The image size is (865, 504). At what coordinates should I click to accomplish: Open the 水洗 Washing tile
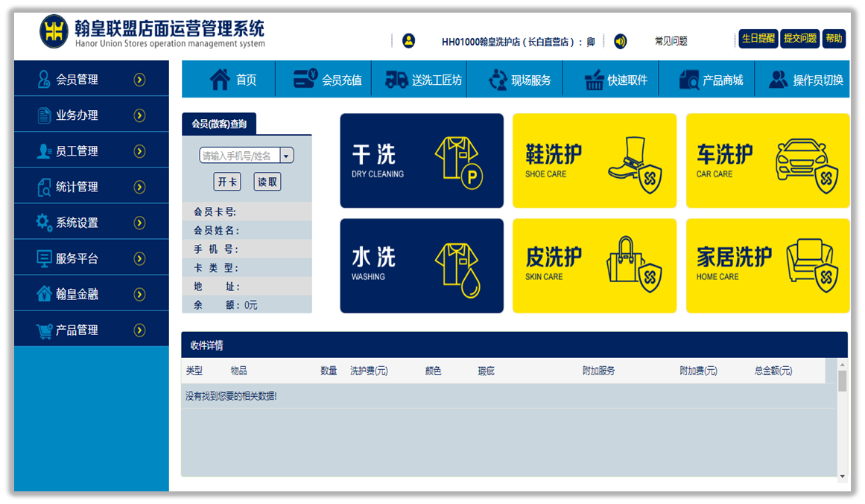pyautogui.click(x=422, y=266)
